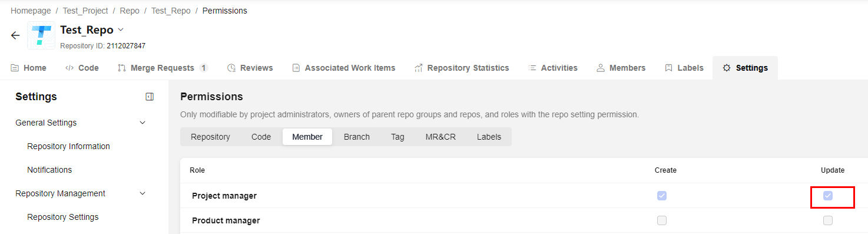Collapse the General Settings section
The height and width of the screenshot is (234, 868).
(142, 123)
